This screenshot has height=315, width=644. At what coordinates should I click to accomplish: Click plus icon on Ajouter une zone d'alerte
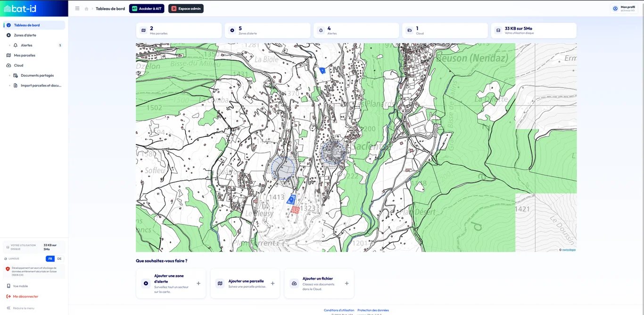coord(198,283)
